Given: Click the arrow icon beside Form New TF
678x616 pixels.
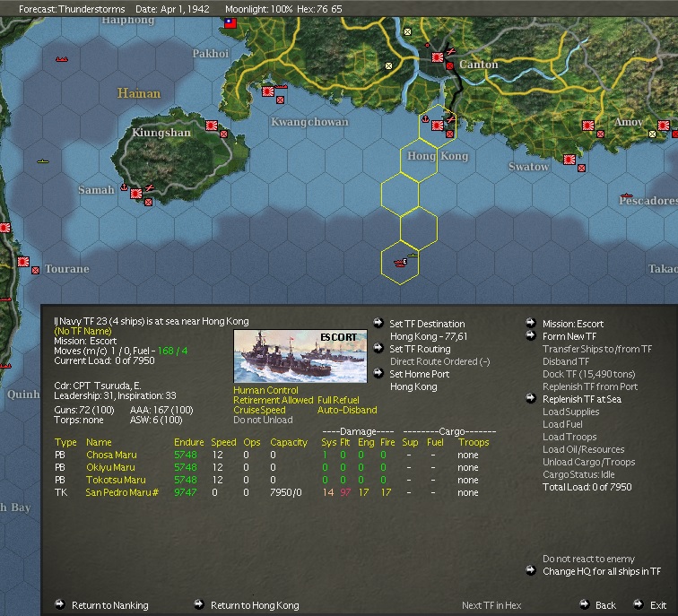Looking at the screenshot, I should [x=531, y=335].
